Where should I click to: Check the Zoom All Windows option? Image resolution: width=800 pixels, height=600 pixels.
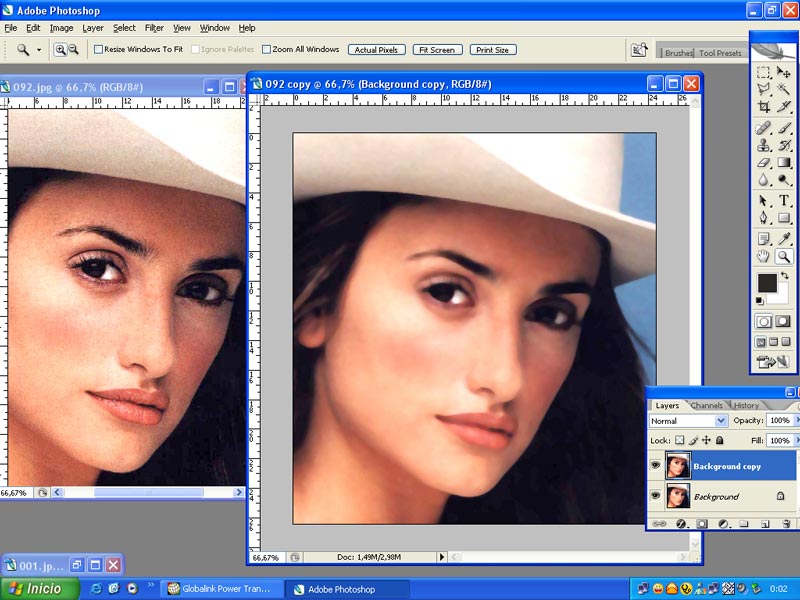tap(267, 49)
